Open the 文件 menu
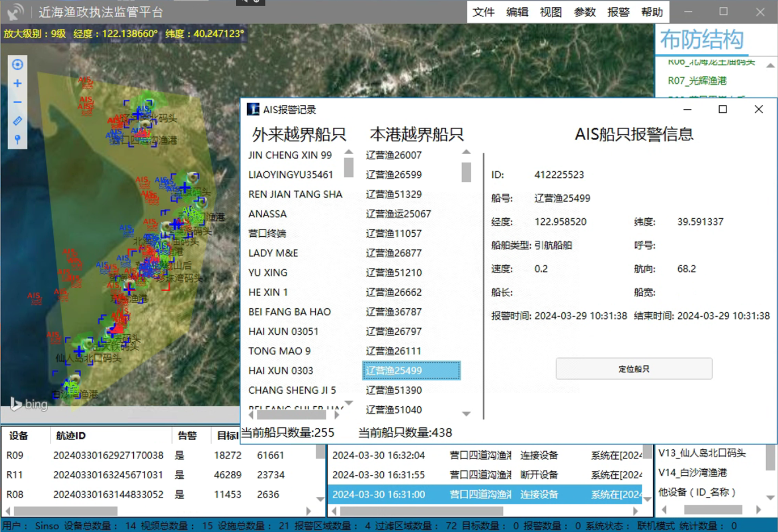The height and width of the screenshot is (532, 778). coord(484,12)
